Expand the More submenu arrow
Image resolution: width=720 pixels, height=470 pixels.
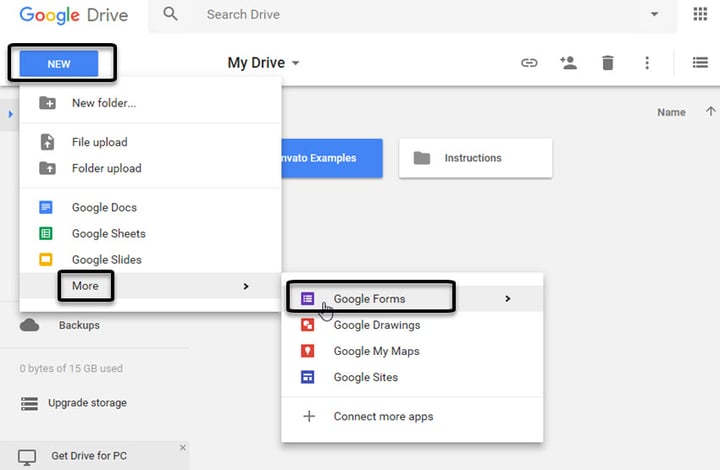click(246, 286)
